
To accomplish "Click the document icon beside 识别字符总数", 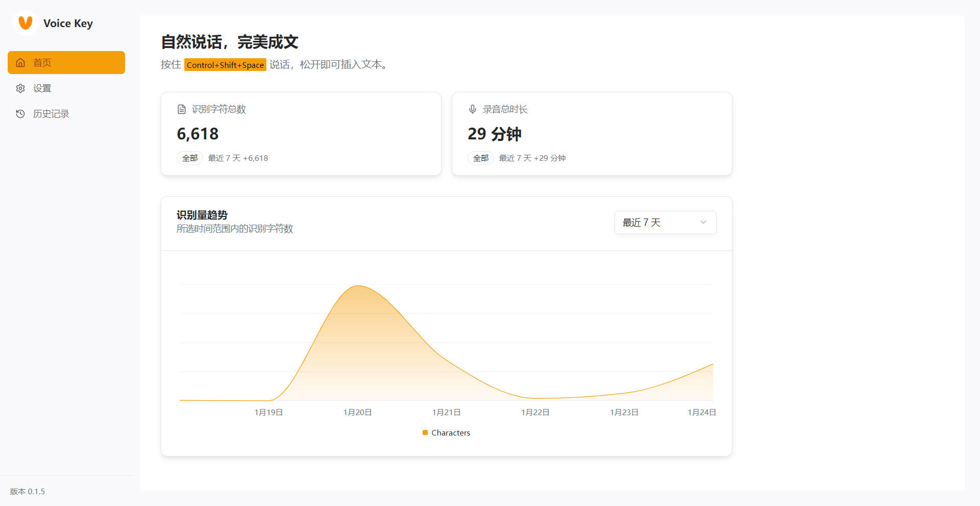I will pos(182,109).
